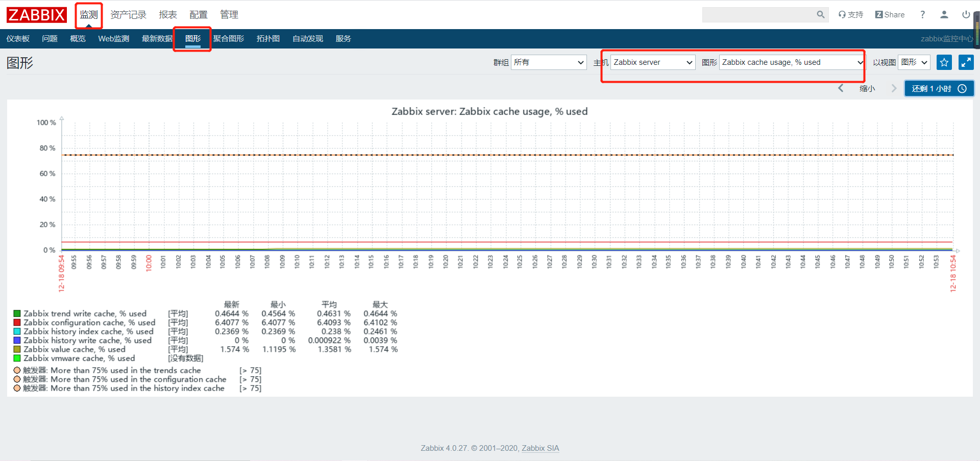The width and height of the screenshot is (980, 461).
Task: Open the 还剩 1 小时 time selector
Action: click(x=939, y=88)
